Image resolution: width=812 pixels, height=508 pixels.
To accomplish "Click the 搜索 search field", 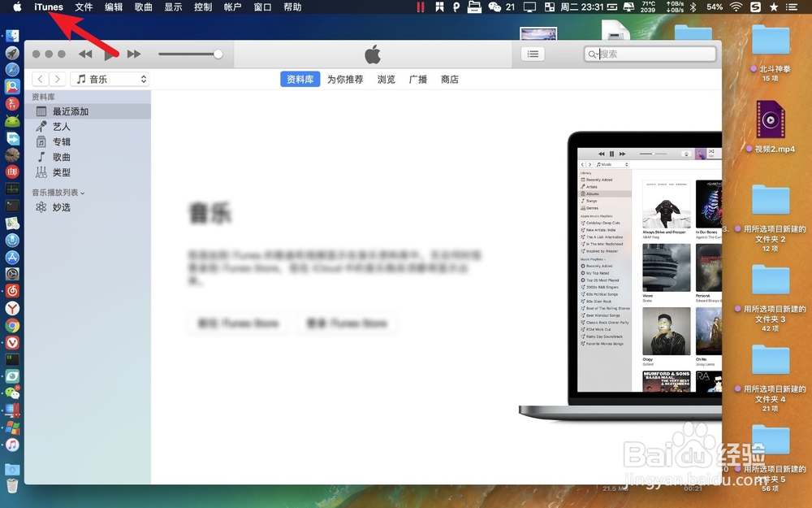I will (x=650, y=54).
